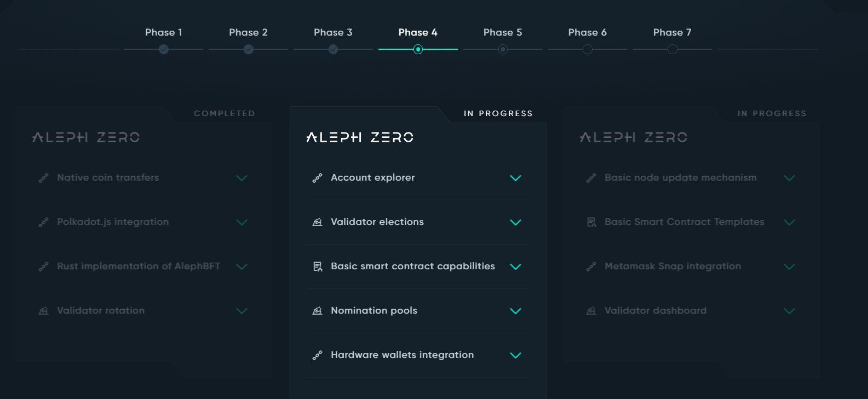The image size is (868, 399).
Task: Select the Phase 6 timeline dot
Action: pos(588,49)
